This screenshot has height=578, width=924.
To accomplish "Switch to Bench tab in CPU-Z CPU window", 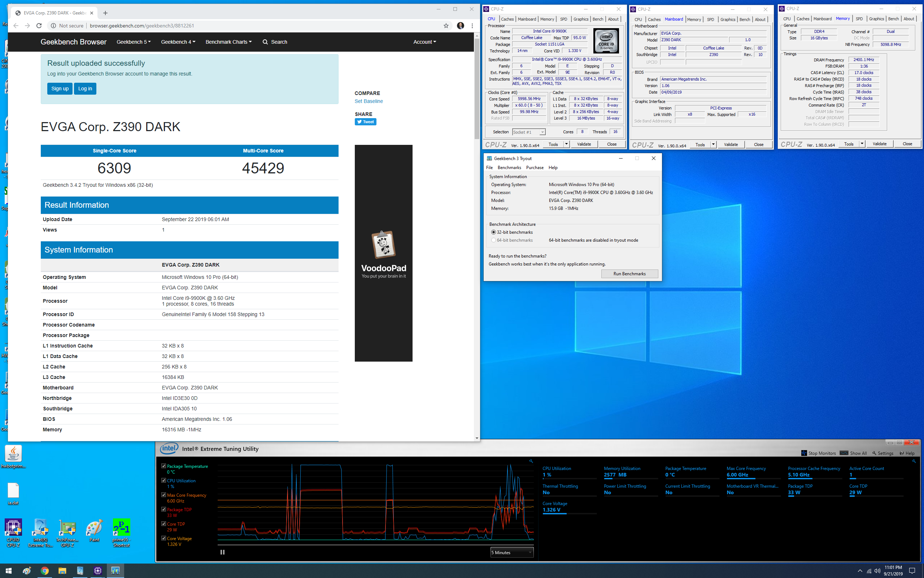I will pyautogui.click(x=598, y=19).
